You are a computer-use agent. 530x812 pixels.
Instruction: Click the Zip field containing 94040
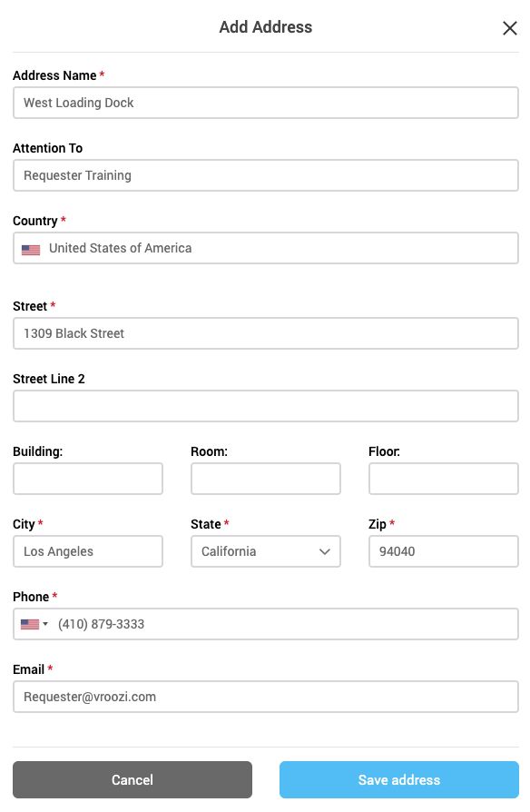coord(444,551)
